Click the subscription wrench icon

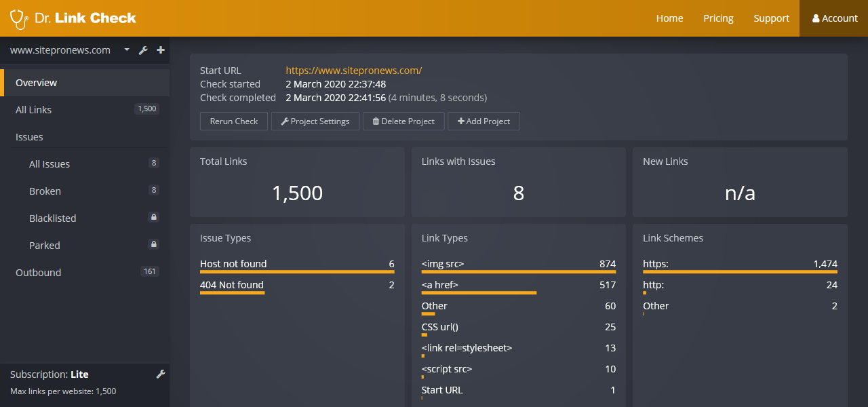point(161,374)
